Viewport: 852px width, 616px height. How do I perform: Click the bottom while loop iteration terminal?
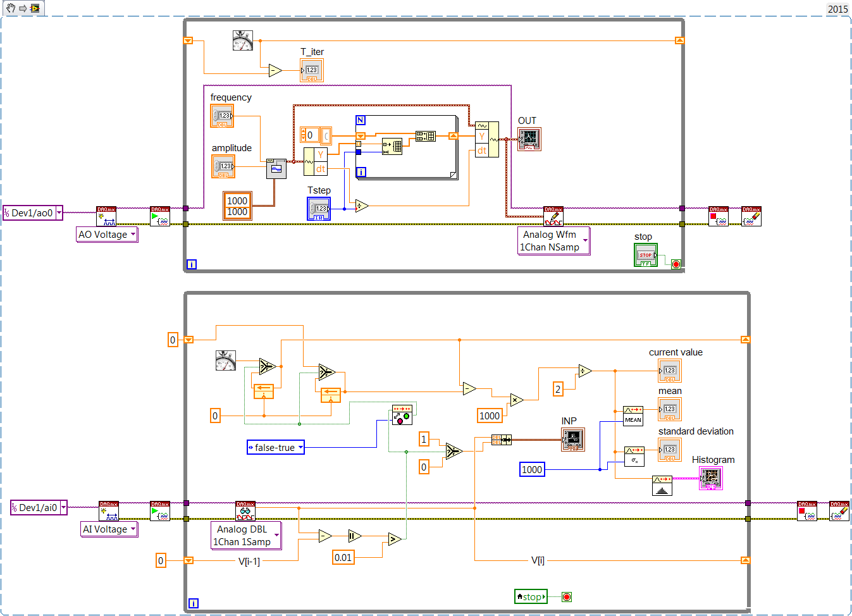[x=194, y=603]
